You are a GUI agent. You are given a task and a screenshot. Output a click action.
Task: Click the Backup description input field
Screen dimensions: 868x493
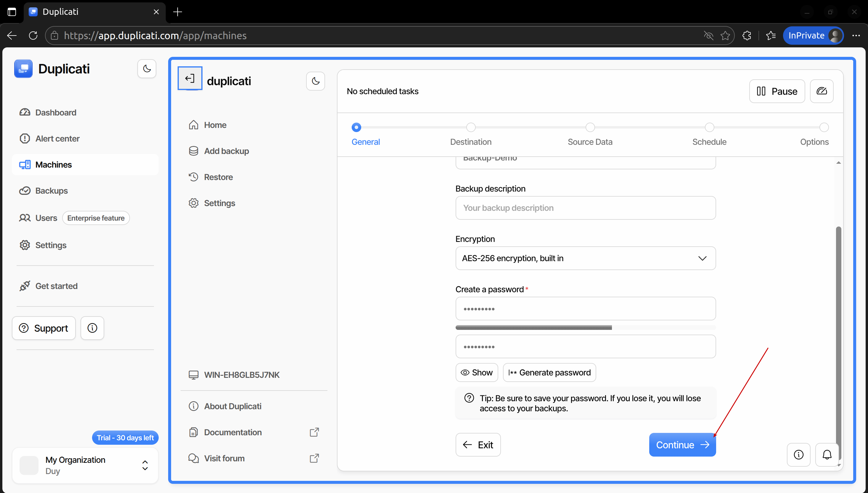585,208
